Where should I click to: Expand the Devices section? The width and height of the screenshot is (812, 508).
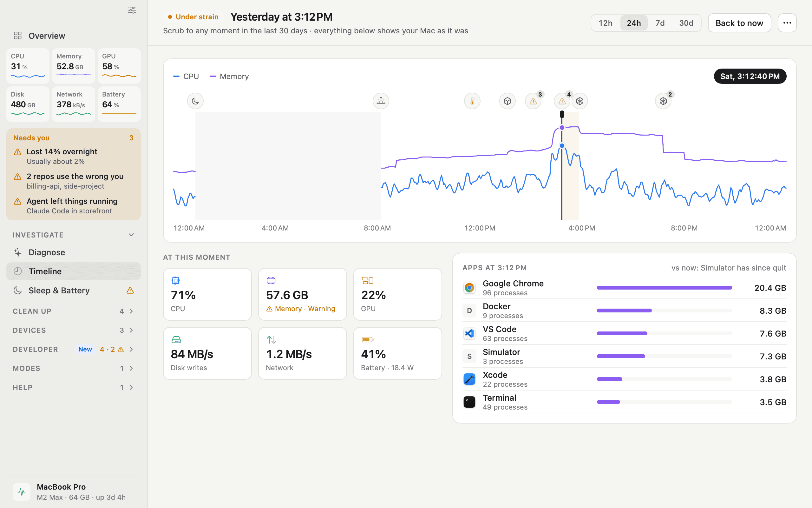point(74,330)
